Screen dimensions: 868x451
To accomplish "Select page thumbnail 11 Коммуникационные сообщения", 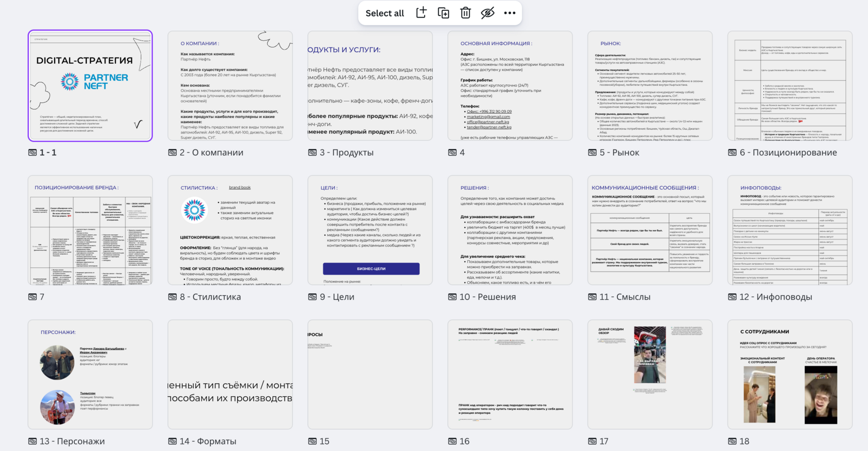I will point(650,230).
